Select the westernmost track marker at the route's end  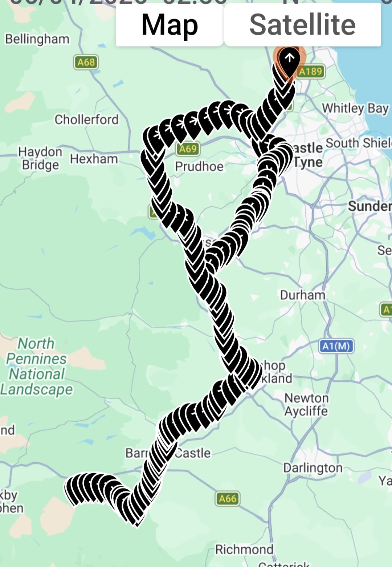pyautogui.click(x=74, y=490)
